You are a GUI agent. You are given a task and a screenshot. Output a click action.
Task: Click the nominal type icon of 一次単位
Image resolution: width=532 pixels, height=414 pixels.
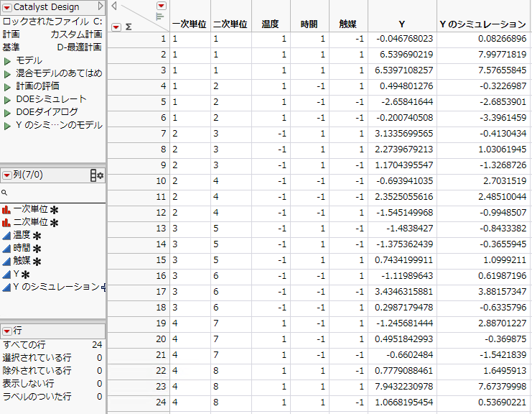[x=6, y=210]
